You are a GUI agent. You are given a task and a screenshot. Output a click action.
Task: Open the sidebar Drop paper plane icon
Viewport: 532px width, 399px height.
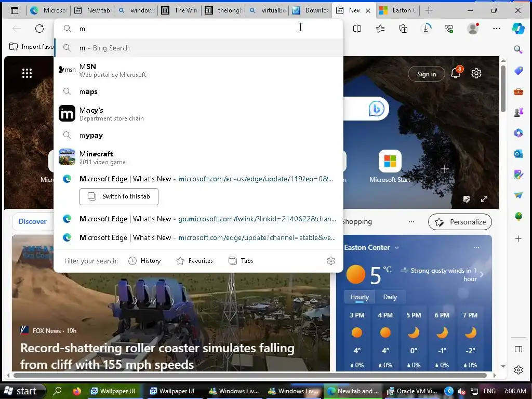pyautogui.click(x=518, y=195)
